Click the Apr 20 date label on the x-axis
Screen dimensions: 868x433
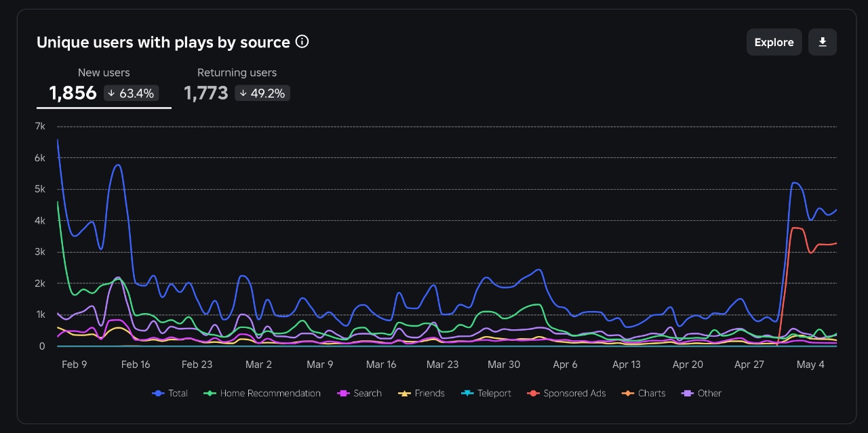[688, 365]
